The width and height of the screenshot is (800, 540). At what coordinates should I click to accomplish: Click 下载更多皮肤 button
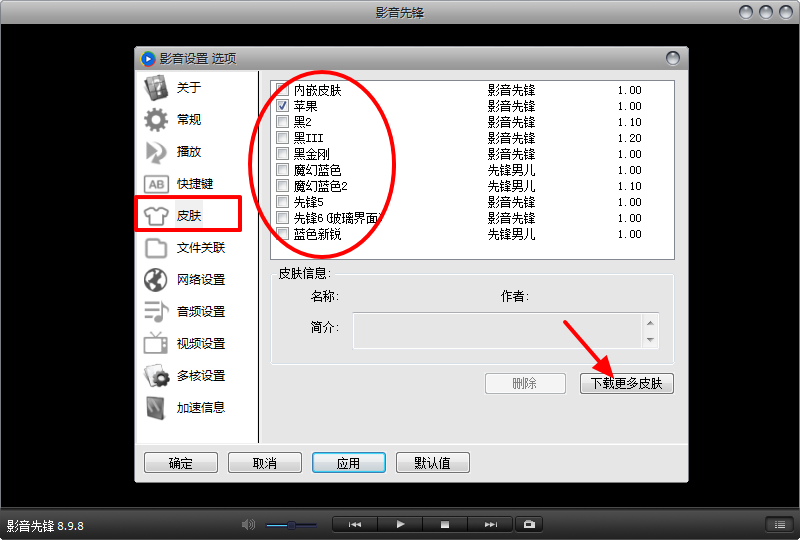(x=627, y=383)
